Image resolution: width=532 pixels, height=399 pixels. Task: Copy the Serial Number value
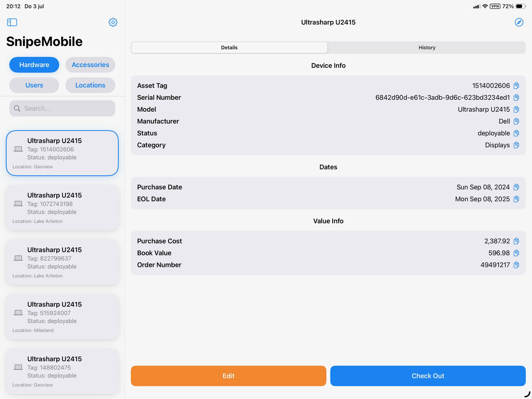tap(517, 97)
